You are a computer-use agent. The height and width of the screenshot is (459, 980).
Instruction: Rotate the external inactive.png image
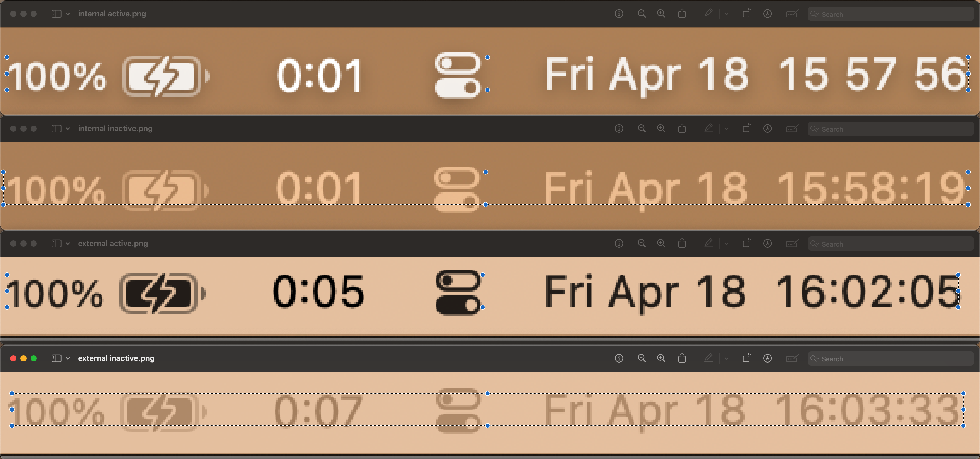pyautogui.click(x=747, y=358)
